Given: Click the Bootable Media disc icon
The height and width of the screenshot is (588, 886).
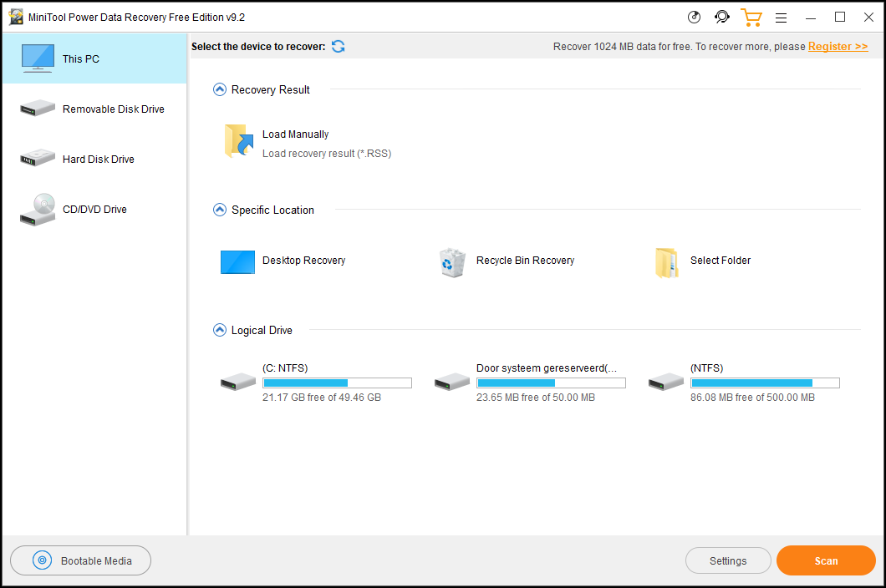Looking at the screenshot, I should coord(42,560).
